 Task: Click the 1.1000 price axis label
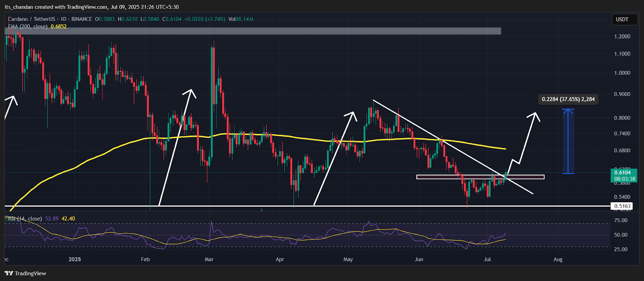[x=622, y=54]
